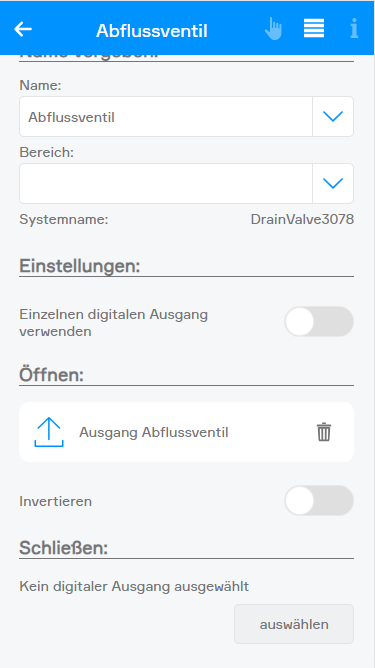Click the blue output upload icon
The width and height of the screenshot is (375, 668).
[49, 432]
